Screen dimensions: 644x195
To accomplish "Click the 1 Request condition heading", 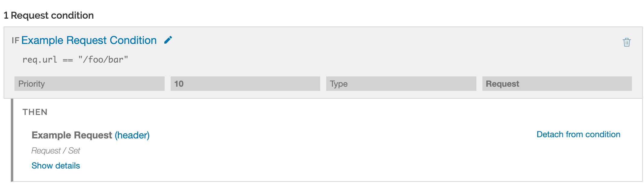I will (48, 15).
